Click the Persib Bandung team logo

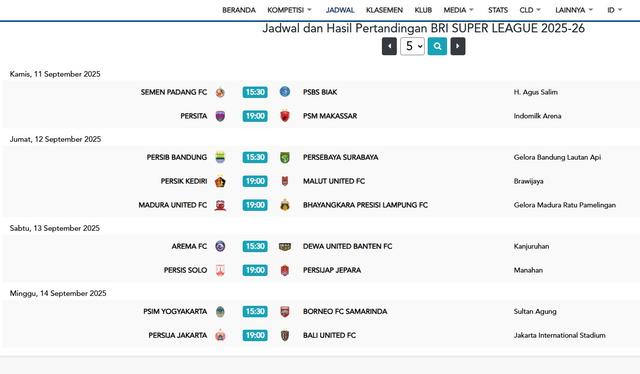220,157
